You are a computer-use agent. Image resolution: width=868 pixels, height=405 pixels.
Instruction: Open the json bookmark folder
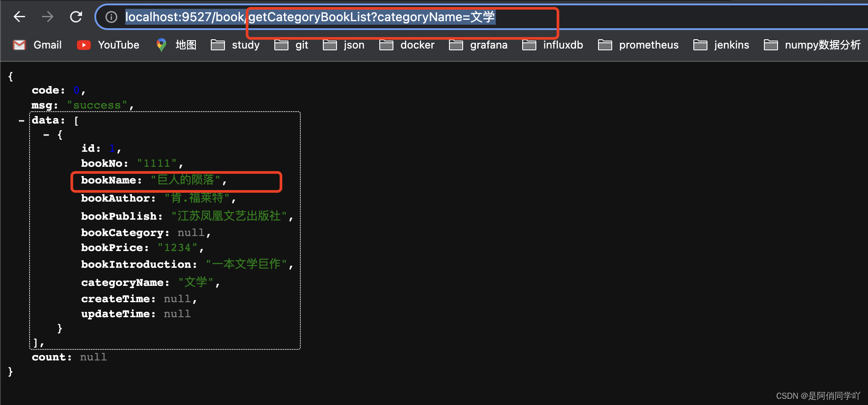(344, 45)
